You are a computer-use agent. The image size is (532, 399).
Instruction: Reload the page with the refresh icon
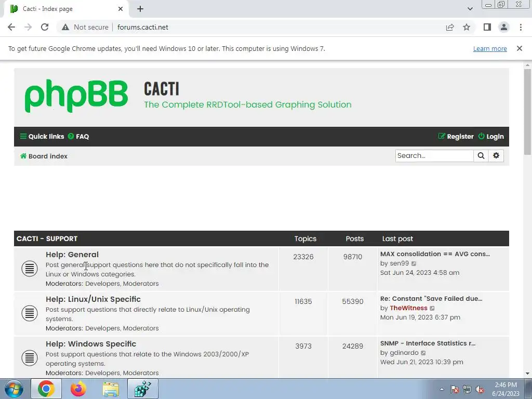click(45, 27)
